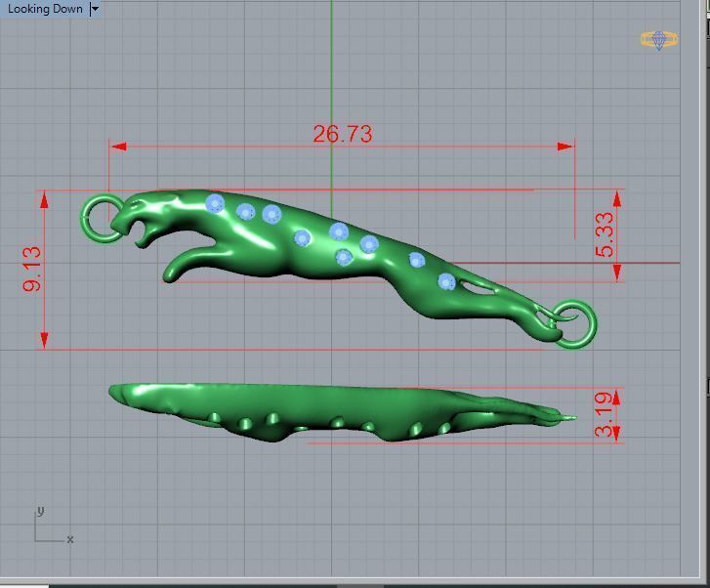Click the x-y axis indicator icon
The width and height of the screenshot is (710, 588).
pyautogui.click(x=54, y=525)
